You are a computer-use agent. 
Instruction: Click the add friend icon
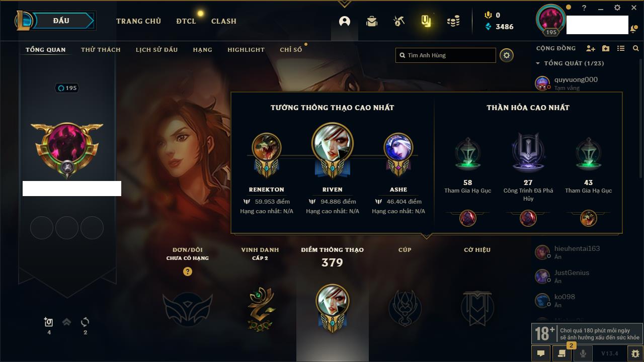591,49
